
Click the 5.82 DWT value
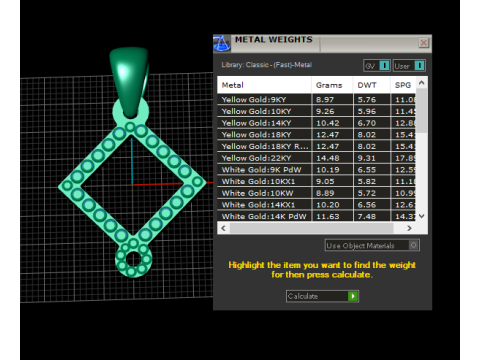click(x=366, y=181)
